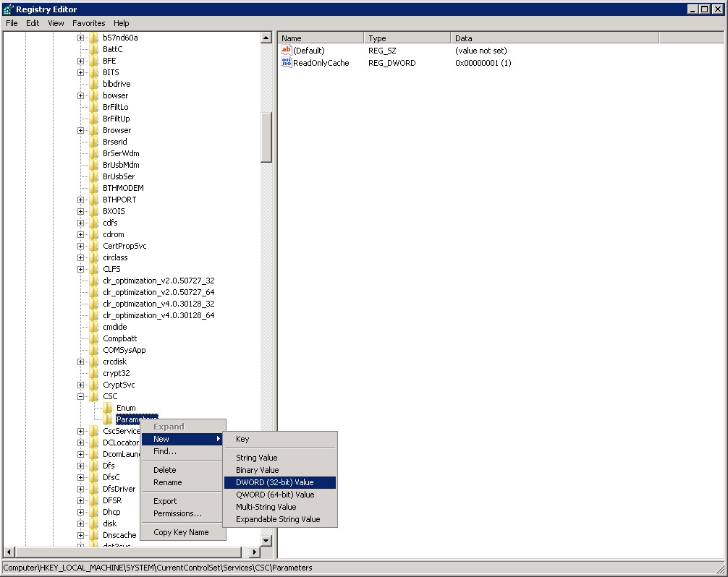Click the Parameters folder icon
The height and width of the screenshot is (577, 728).
pyautogui.click(x=108, y=419)
